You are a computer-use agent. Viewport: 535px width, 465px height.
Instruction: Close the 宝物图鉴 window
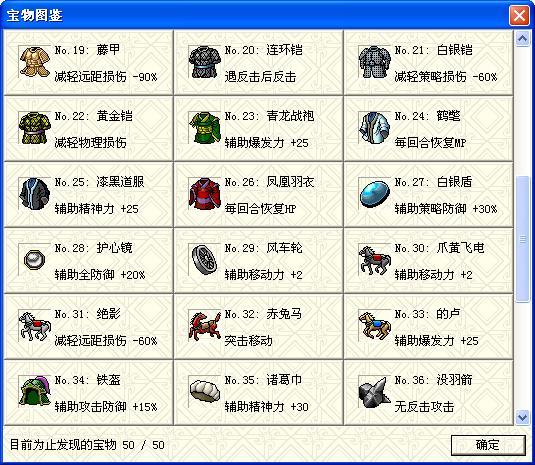point(519,15)
